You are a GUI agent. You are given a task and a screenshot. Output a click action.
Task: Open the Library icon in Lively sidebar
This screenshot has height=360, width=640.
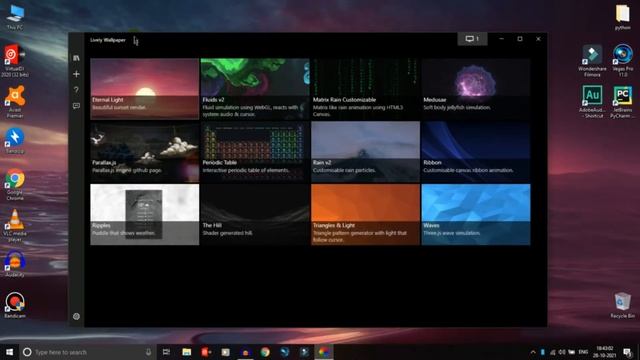coord(76,58)
